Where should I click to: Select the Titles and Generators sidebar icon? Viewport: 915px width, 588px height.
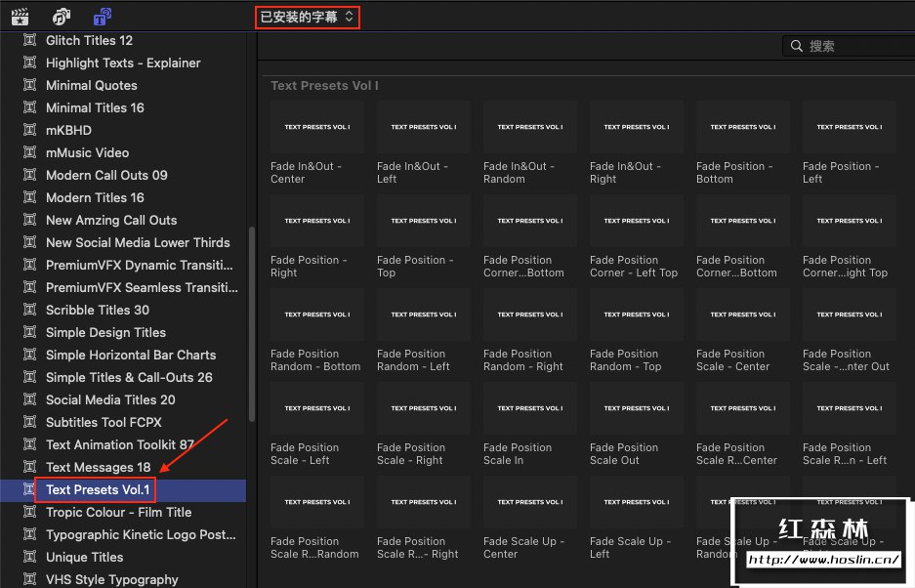click(103, 17)
